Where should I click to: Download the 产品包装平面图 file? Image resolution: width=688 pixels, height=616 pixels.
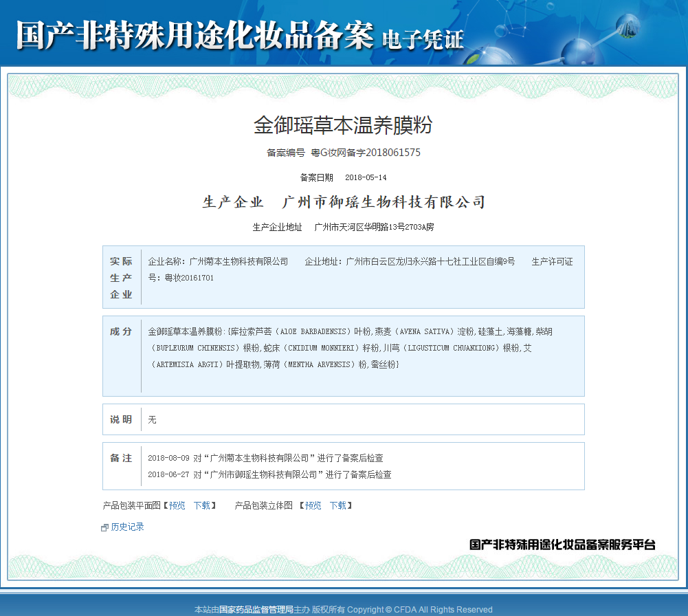tap(201, 506)
